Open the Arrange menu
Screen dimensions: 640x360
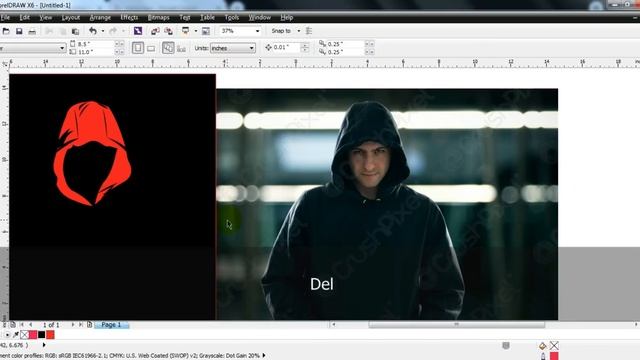(100, 17)
